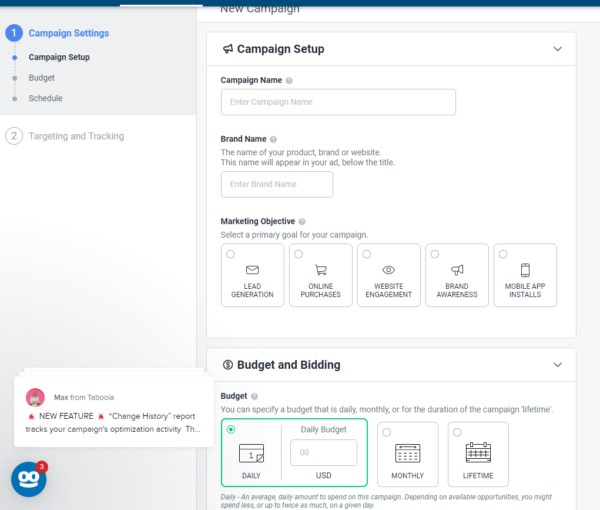This screenshot has width=600, height=510.
Task: Collapse the Budget and Bidding section
Action: (557, 365)
